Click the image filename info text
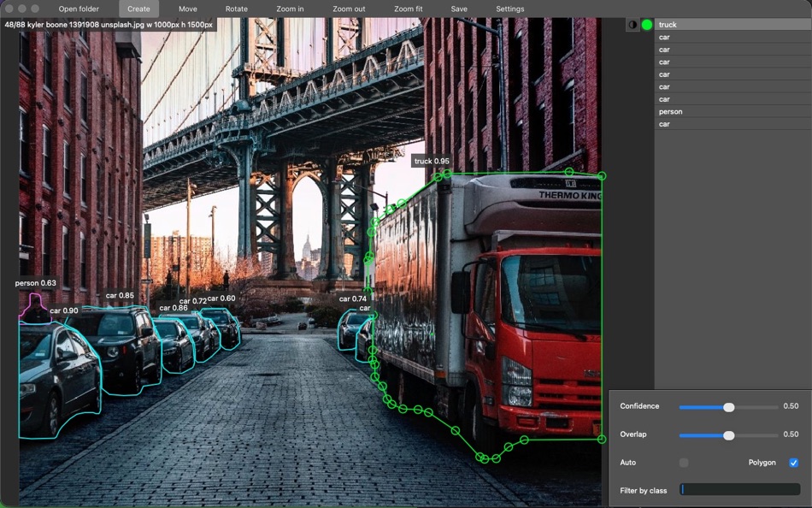 (x=109, y=24)
